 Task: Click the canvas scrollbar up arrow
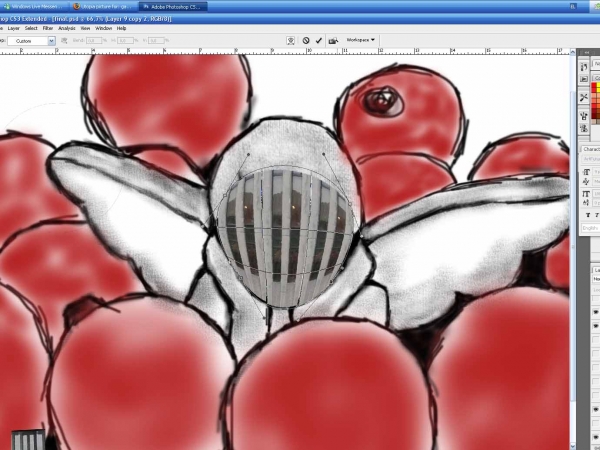point(573,52)
